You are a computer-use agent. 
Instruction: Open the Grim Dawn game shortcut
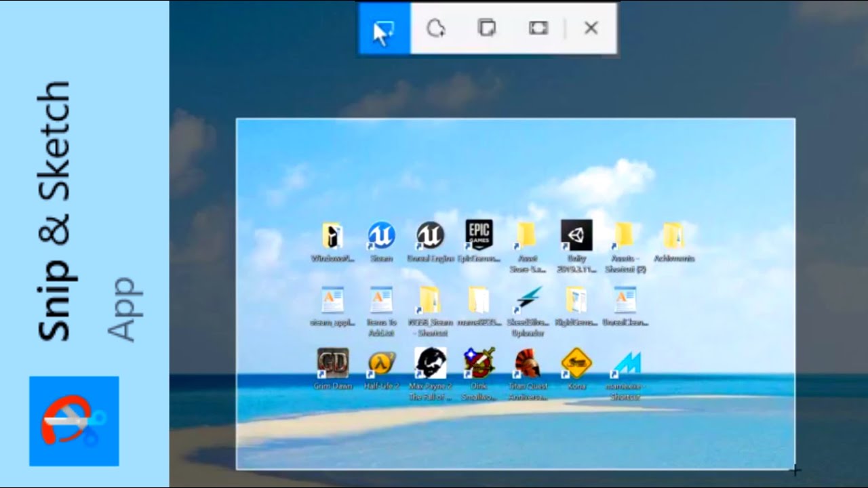pos(333,369)
